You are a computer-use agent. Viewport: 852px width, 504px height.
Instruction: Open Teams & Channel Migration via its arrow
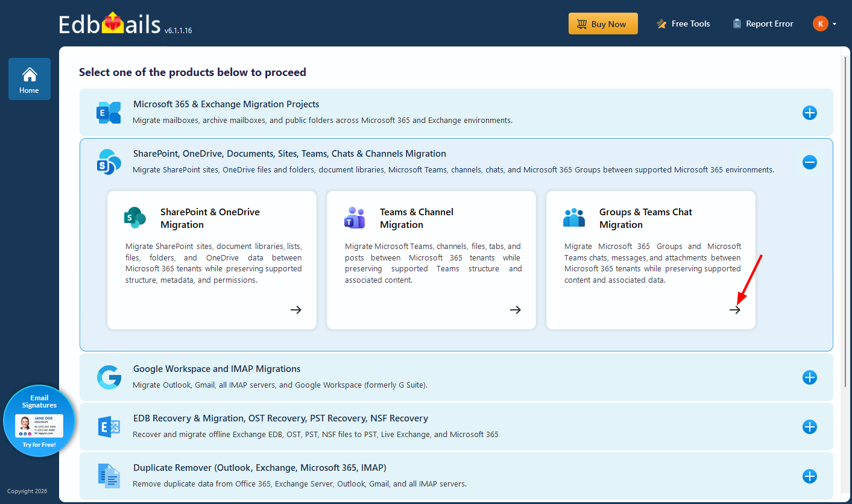point(516,310)
